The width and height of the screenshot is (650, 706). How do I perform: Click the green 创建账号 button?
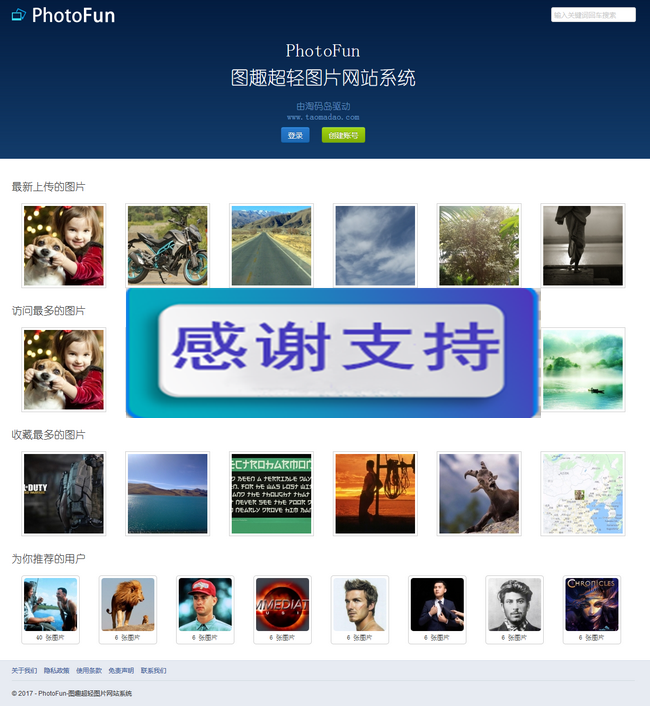(x=343, y=135)
